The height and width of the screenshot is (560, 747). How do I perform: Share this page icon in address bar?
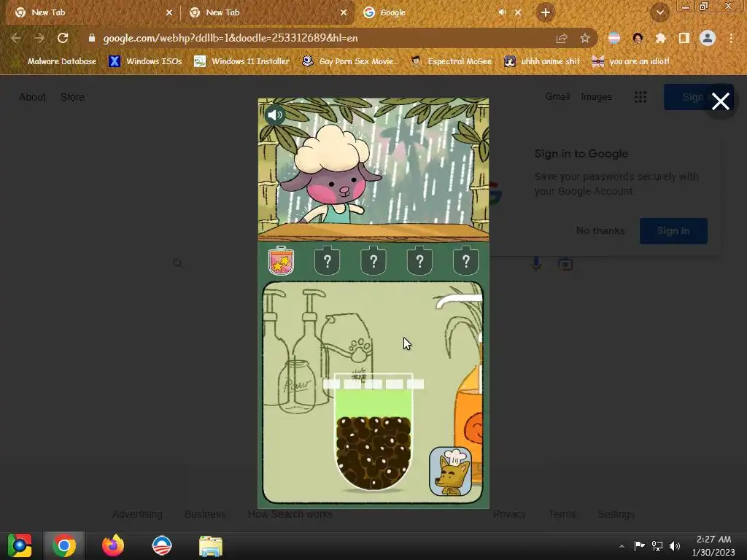(x=562, y=38)
